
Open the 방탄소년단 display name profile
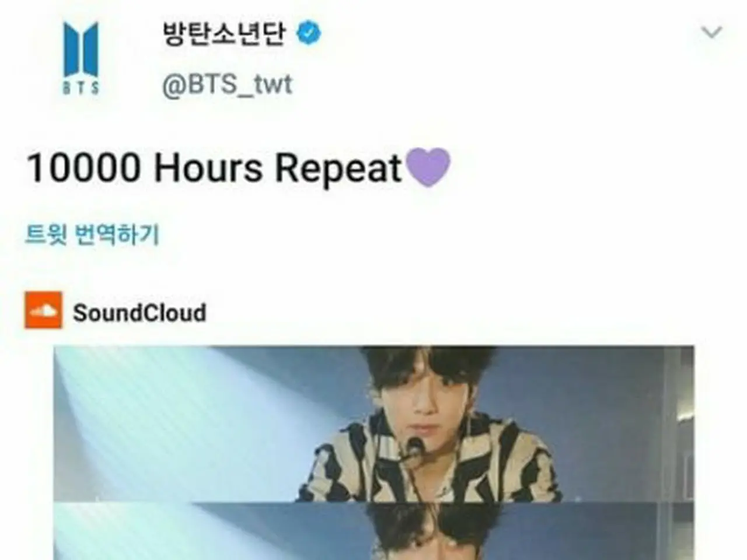tap(224, 33)
